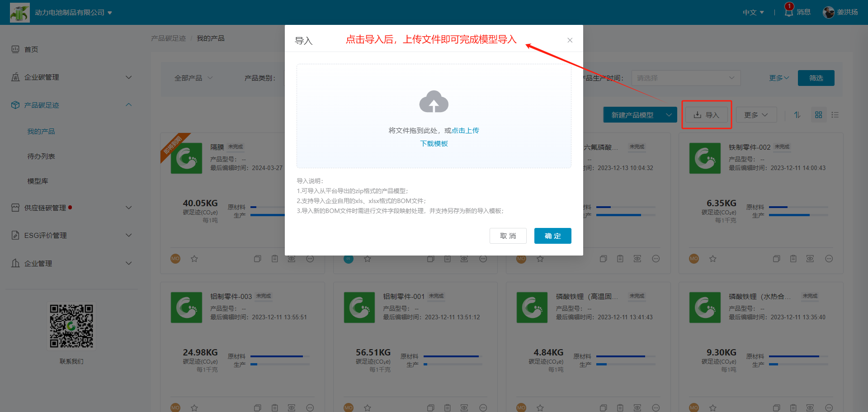Toggle star on the 隔膜 product card

(x=194, y=259)
